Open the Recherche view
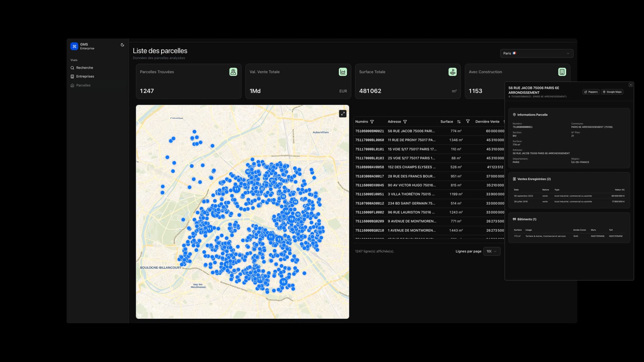The width and height of the screenshot is (644, 362). pos(85,68)
